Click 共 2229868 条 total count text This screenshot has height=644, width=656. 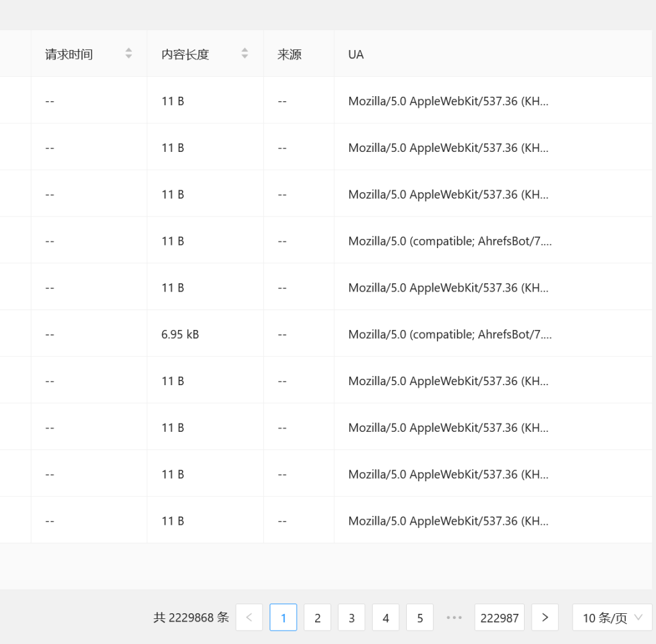coord(191,617)
